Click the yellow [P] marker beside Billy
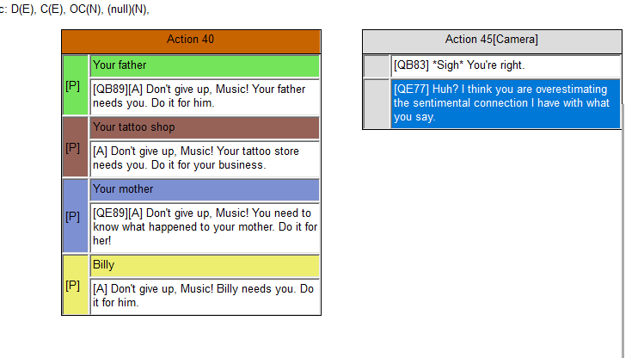This screenshot has width=644, height=358. tap(76, 285)
